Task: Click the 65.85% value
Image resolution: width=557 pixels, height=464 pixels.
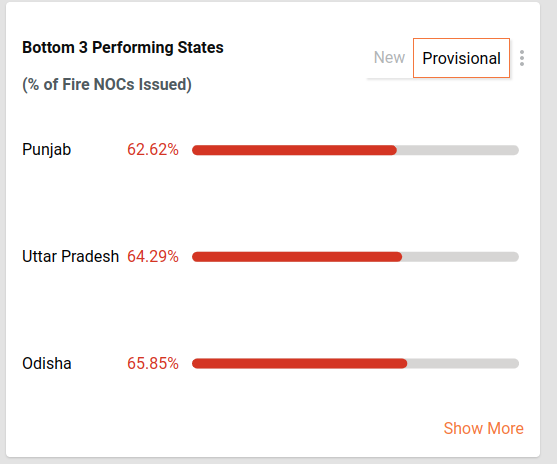Action: pyautogui.click(x=153, y=363)
